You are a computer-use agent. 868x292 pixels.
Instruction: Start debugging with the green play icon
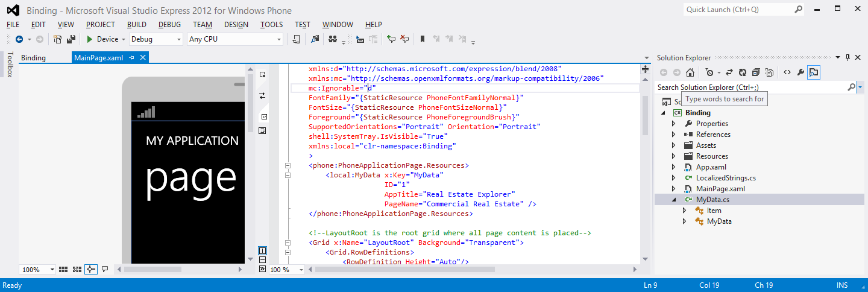pyautogui.click(x=89, y=39)
